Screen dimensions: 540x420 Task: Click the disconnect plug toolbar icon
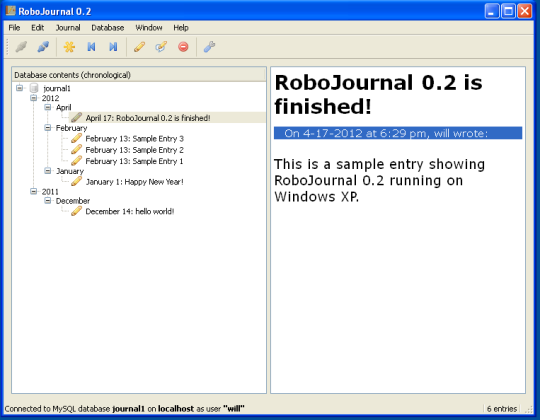pyautogui.click(x=21, y=46)
